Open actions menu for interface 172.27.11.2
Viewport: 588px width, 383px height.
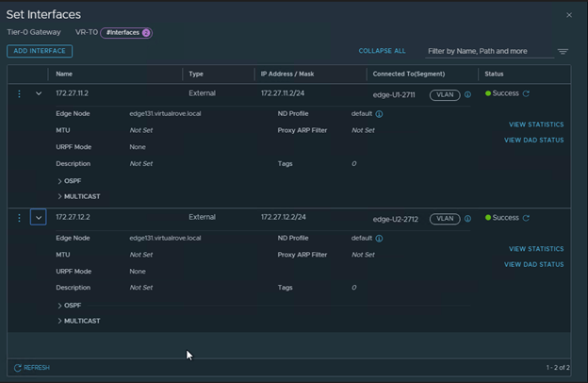[19, 93]
